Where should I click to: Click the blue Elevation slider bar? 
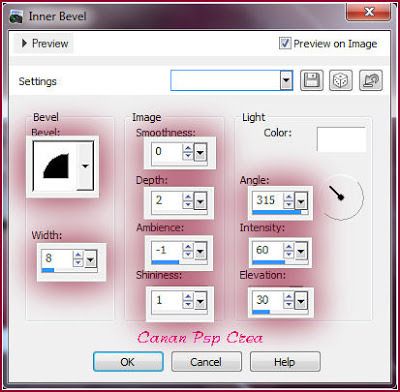click(x=261, y=312)
